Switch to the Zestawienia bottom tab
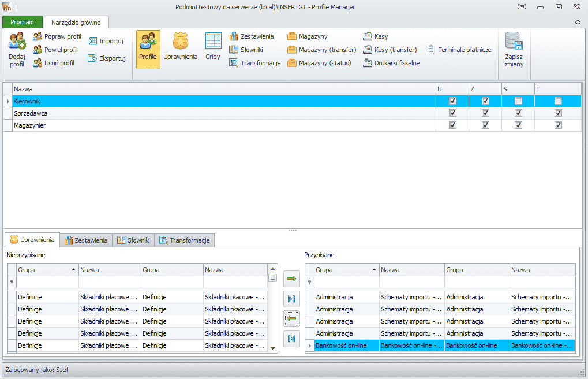This screenshot has width=588, height=379. coord(86,240)
